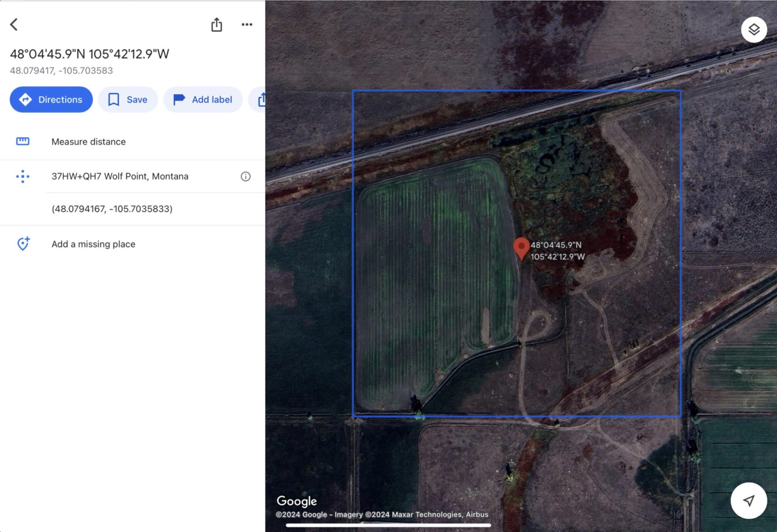Tap the back arrow to exit the place
Viewport: 777px width, 532px height.
click(x=14, y=25)
